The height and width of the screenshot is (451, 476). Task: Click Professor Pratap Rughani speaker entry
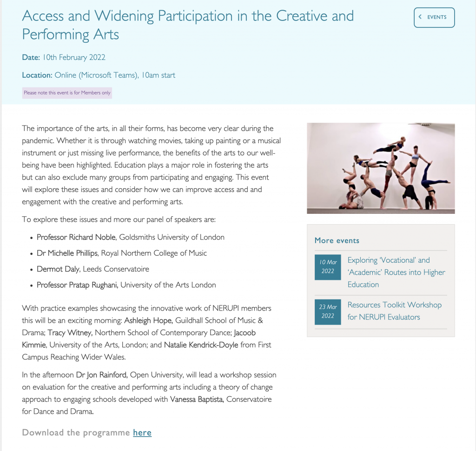click(x=126, y=285)
